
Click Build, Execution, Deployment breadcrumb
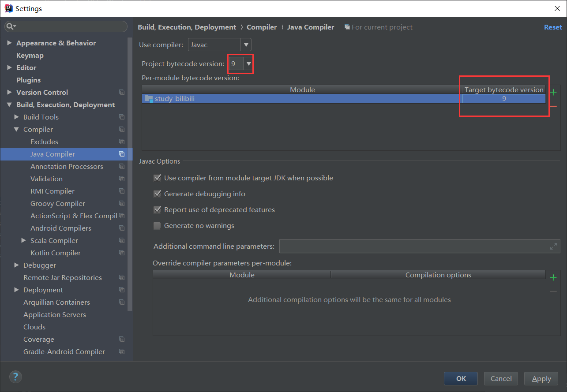(x=187, y=27)
